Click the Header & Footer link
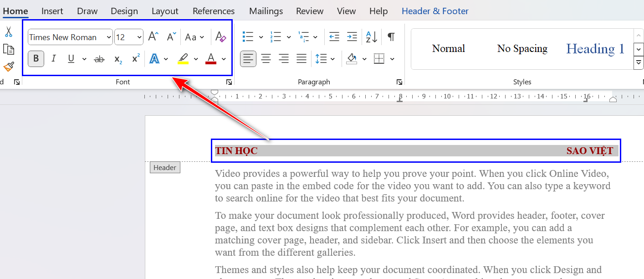This screenshot has width=644, height=279. click(434, 10)
